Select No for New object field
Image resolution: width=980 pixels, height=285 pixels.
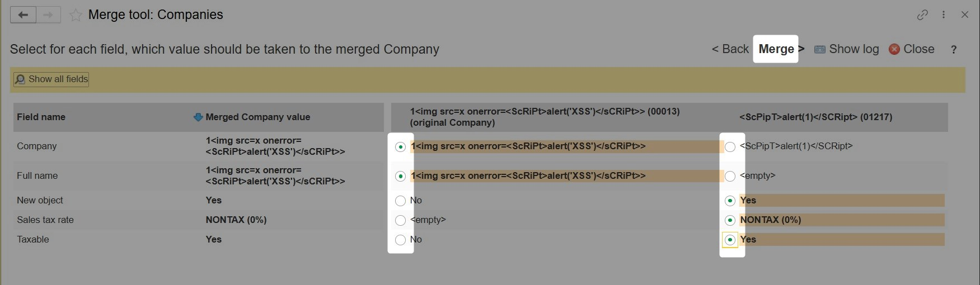pyautogui.click(x=400, y=201)
